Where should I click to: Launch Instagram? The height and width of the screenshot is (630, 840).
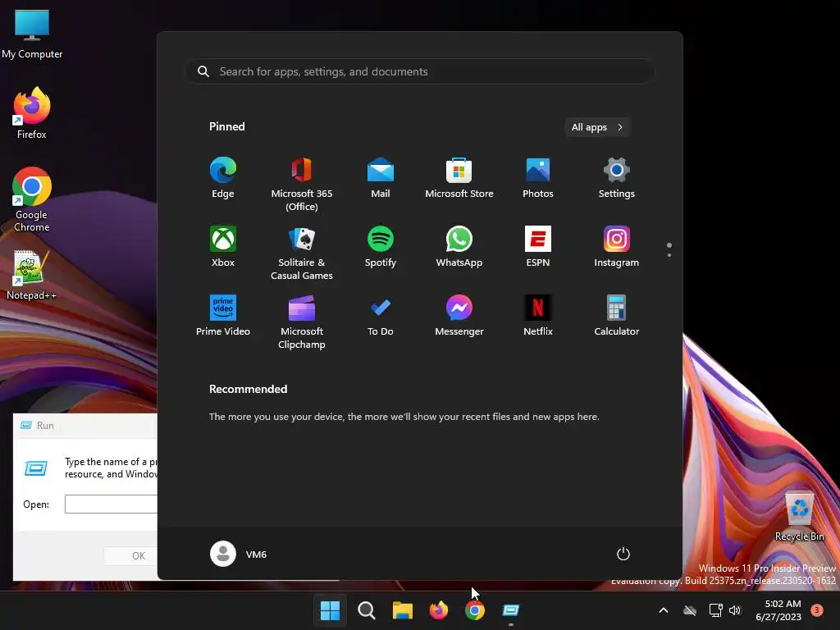click(x=617, y=247)
